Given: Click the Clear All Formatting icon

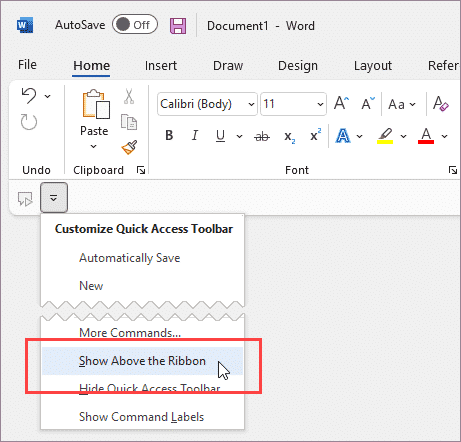Looking at the screenshot, I should coord(440,104).
